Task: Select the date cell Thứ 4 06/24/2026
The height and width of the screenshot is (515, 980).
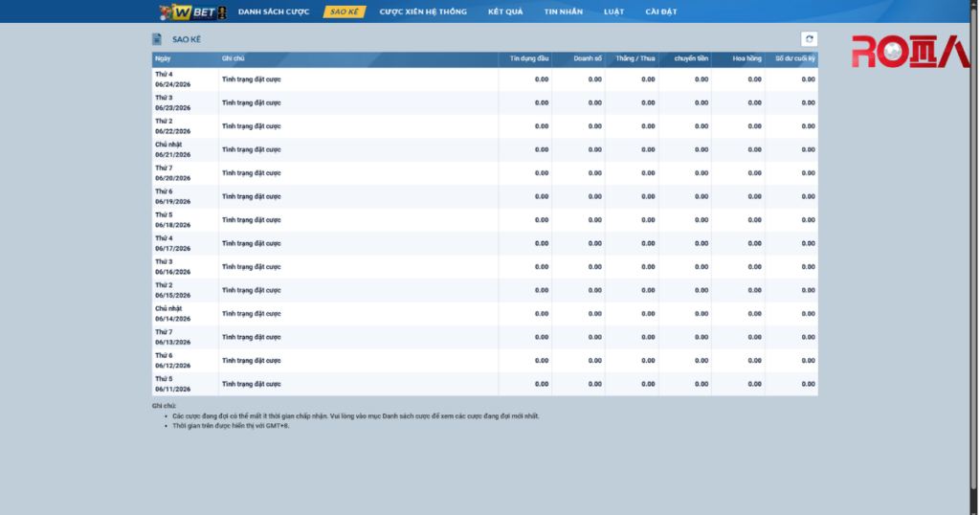Action: click(x=185, y=79)
